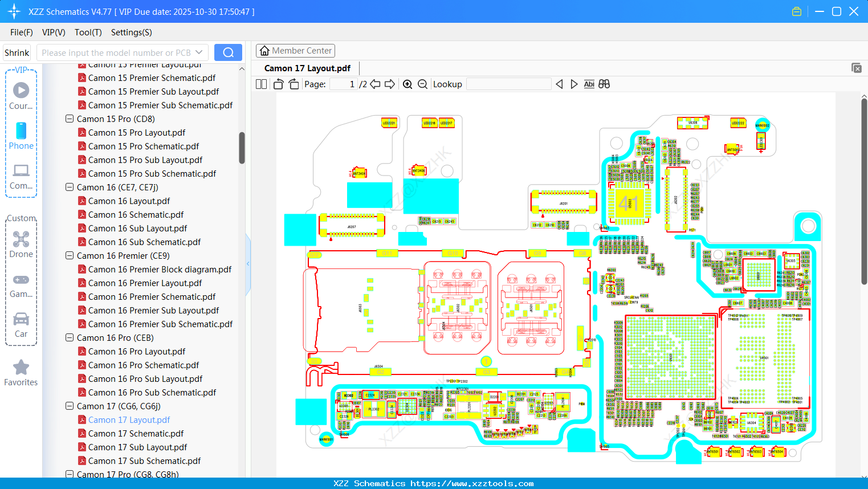The image size is (868, 489).
Task: Open Camon 15 Pro Layout.pdf
Action: (x=137, y=133)
